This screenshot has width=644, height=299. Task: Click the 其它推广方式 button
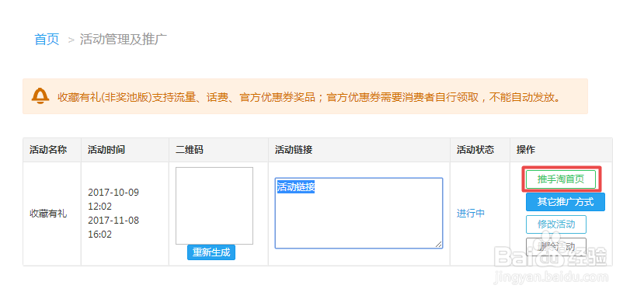[x=566, y=202]
